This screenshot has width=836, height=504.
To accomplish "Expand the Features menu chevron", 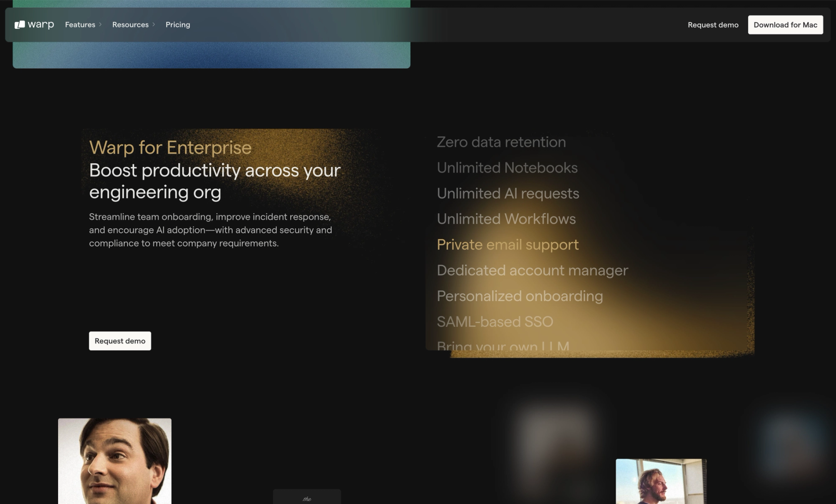I will tap(100, 25).
